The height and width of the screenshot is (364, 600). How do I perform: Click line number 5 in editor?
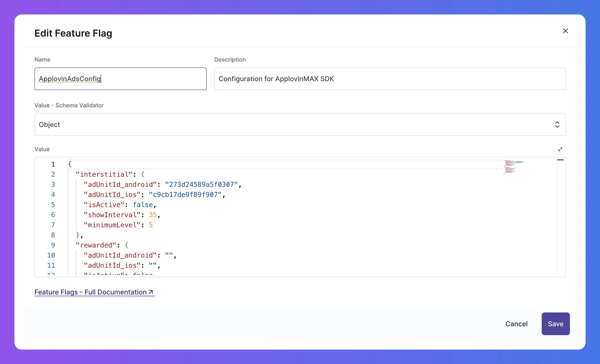coord(53,205)
